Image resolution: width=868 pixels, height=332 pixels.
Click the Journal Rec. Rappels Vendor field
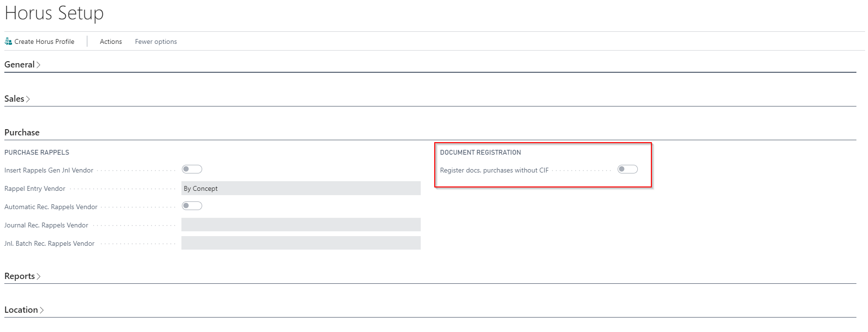(301, 225)
